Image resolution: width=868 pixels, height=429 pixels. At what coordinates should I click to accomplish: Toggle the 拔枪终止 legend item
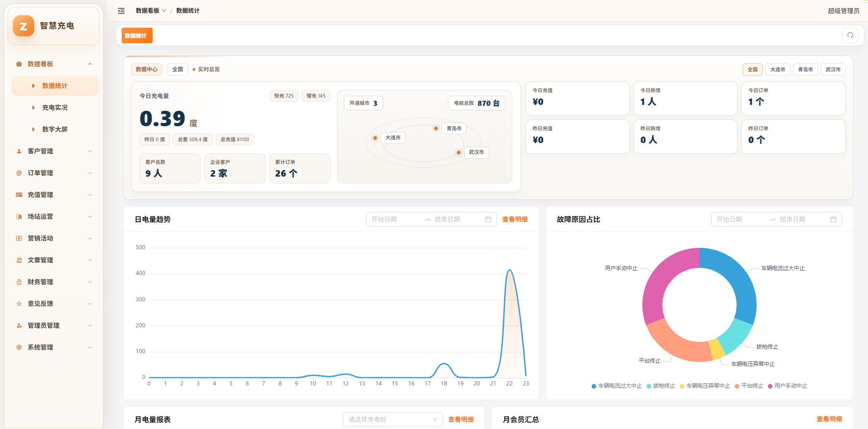[660, 386]
